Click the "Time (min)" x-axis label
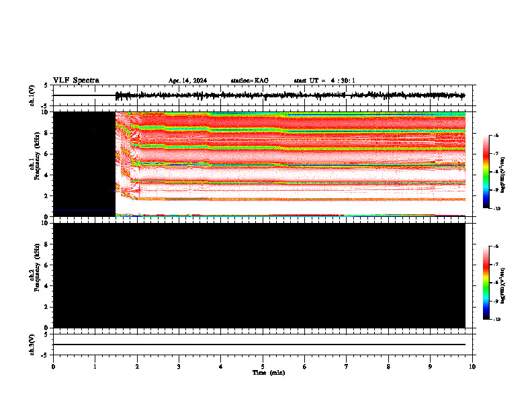Image resolution: width=532 pixels, height=411 pixels. pos(269,373)
